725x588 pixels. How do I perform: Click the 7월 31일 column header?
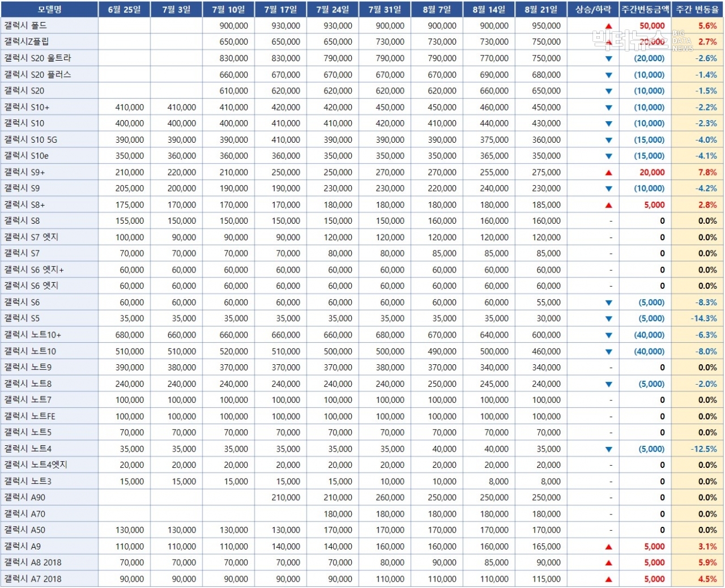(x=385, y=10)
